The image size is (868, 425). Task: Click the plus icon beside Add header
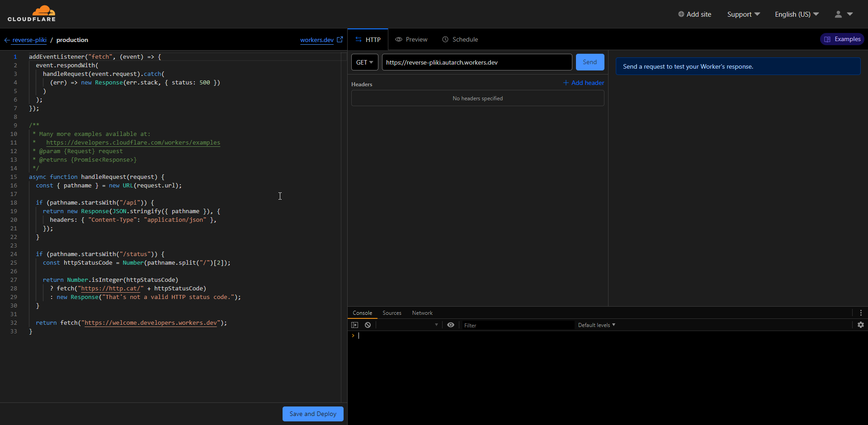coord(566,83)
